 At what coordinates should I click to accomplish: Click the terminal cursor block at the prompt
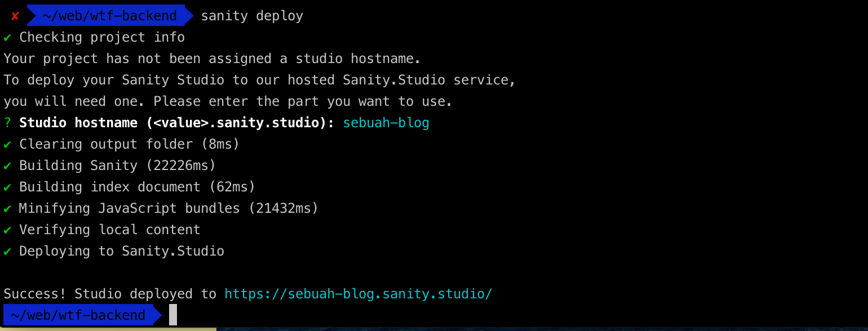(x=173, y=315)
